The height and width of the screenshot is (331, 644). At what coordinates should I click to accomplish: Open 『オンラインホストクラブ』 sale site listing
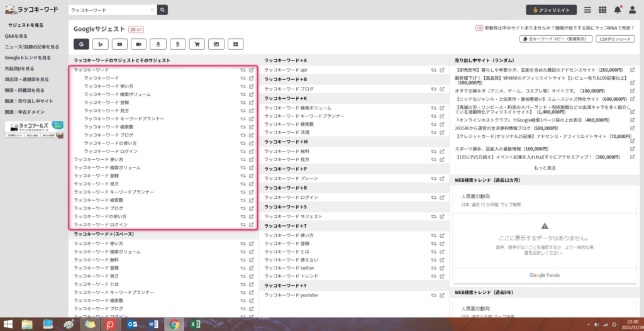click(x=533, y=120)
